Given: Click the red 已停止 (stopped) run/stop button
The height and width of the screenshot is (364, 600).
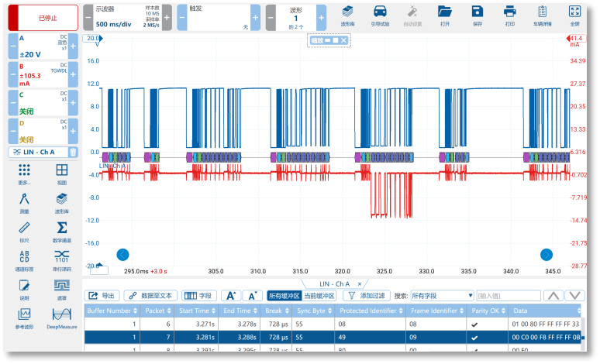Looking at the screenshot, I should click(42, 17).
